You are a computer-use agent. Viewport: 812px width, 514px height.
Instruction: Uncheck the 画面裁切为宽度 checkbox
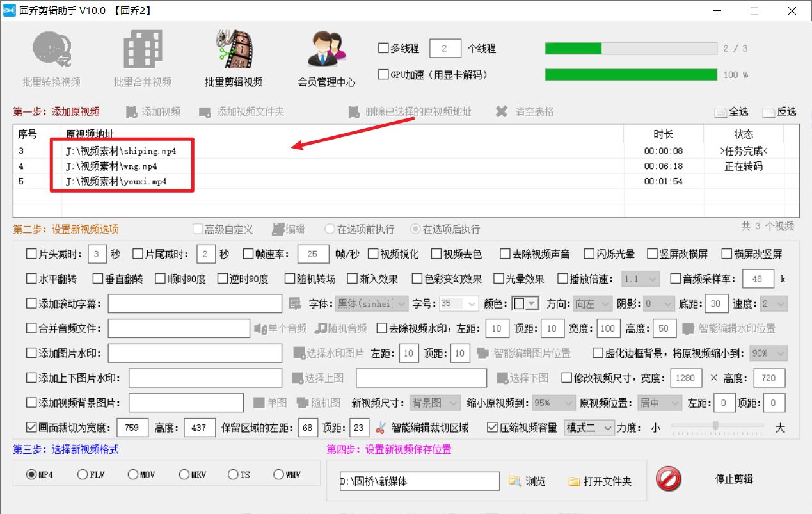(x=31, y=428)
